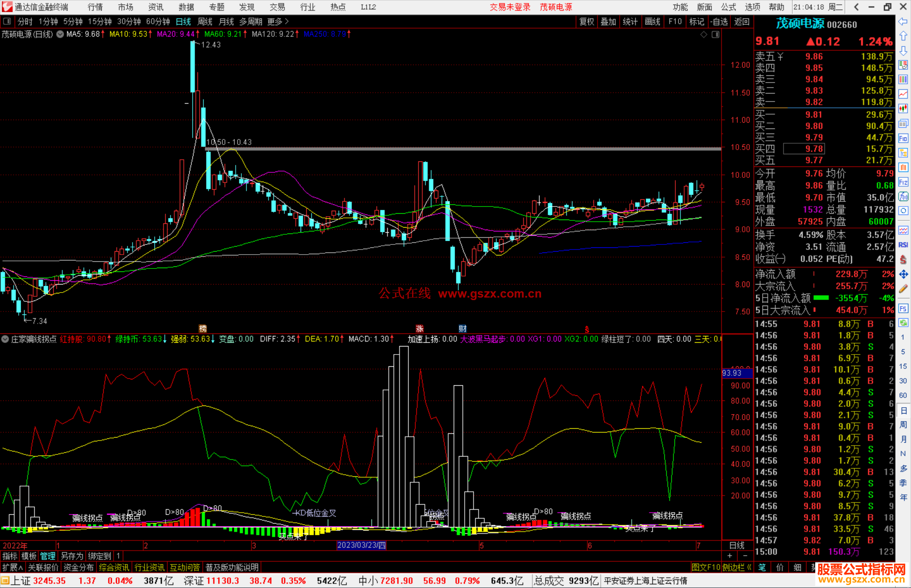Screen dimensions: 911x588
Task: Open the F10 company info sidebar icon
Action: [x=903, y=138]
